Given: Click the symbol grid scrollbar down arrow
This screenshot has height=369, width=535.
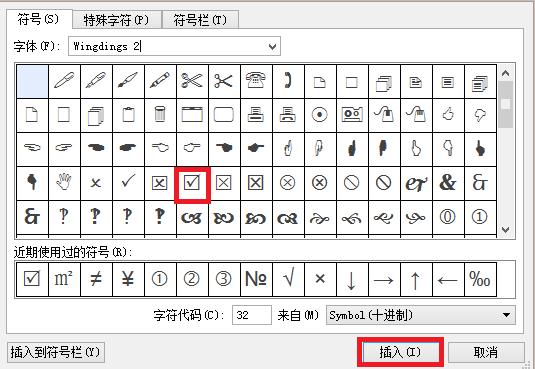Looking at the screenshot, I should [x=506, y=229].
